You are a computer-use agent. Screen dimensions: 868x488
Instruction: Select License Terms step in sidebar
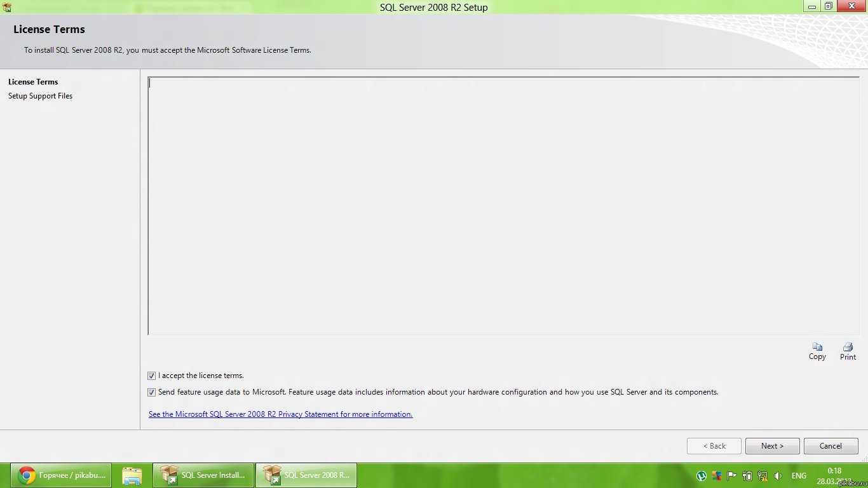click(x=33, y=82)
